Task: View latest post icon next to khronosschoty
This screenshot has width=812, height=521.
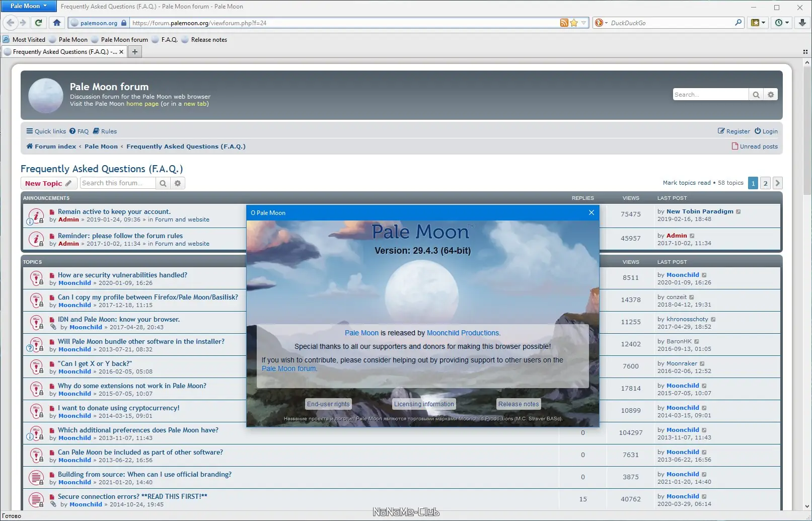Action: pos(713,319)
